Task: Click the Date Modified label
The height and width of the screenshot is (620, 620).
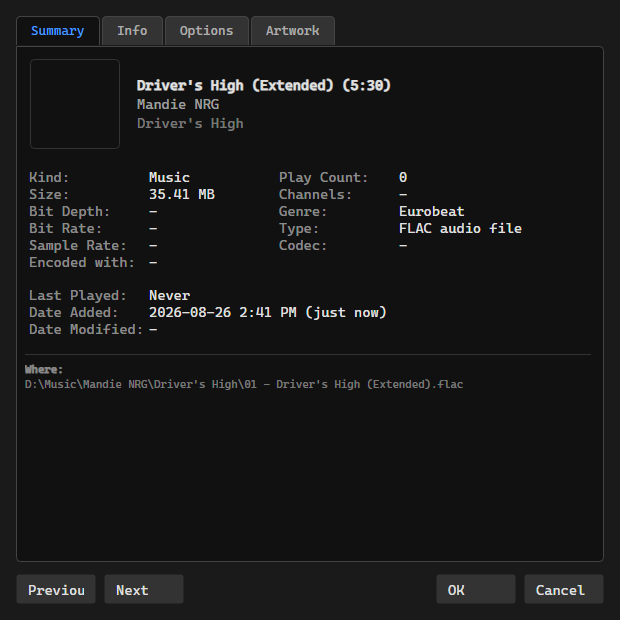Action: point(86,329)
